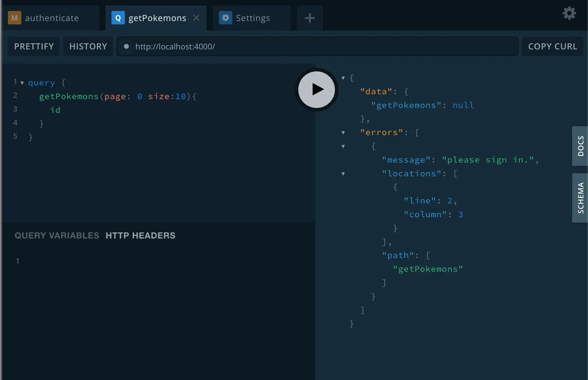Screen dimensions: 588x380
Task: Switch to the authenticate tab
Action: coord(51,18)
